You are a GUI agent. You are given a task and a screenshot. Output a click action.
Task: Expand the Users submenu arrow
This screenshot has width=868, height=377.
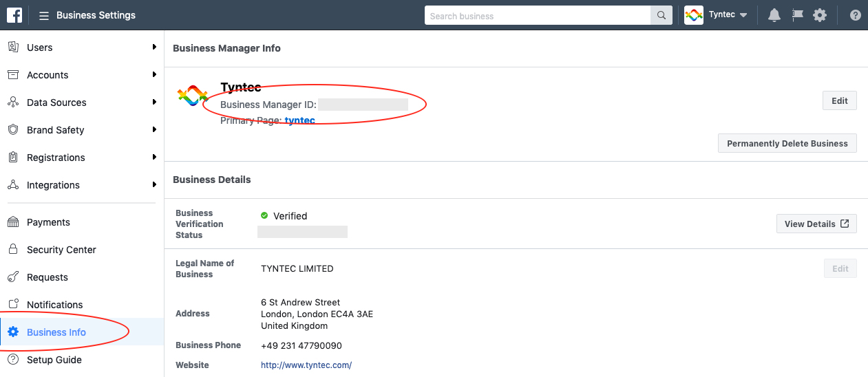point(154,47)
